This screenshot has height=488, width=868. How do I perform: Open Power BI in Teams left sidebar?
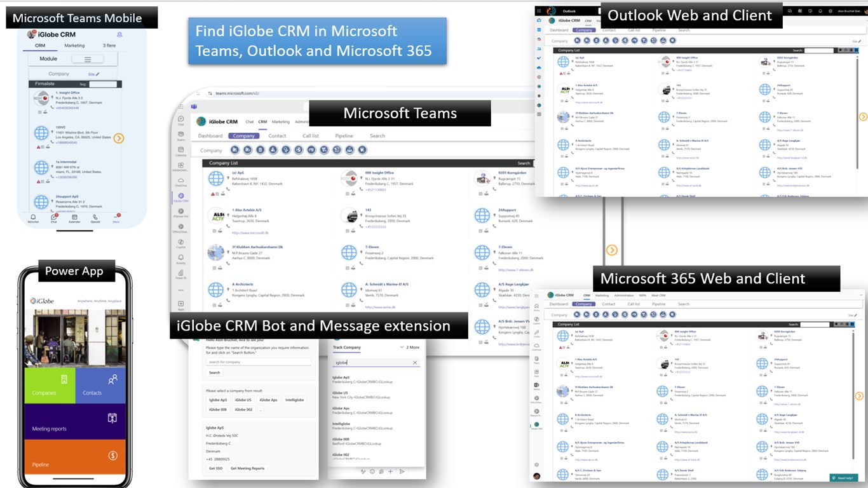[x=181, y=274]
